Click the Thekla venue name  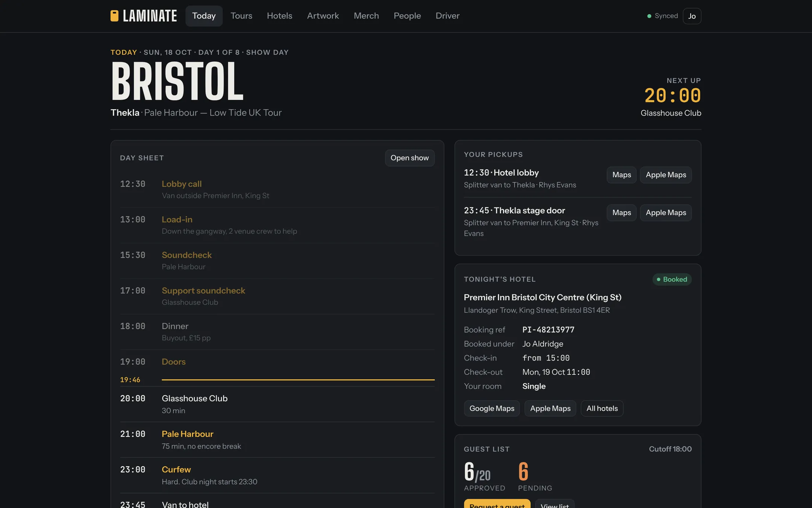[125, 113]
